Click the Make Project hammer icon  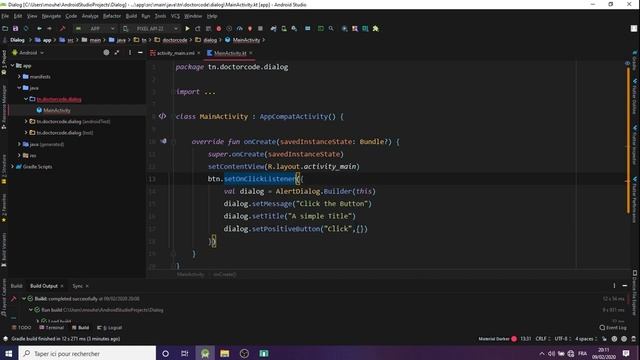click(x=62, y=29)
